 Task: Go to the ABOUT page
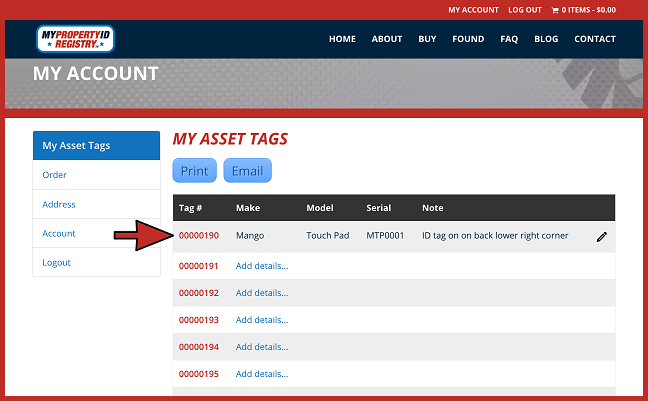(387, 40)
